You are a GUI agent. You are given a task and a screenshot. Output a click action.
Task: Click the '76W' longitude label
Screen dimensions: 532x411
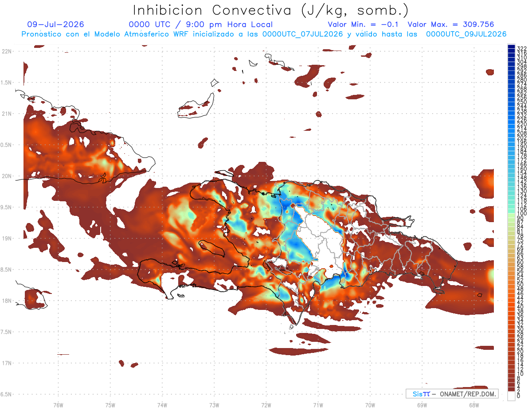tap(58, 405)
